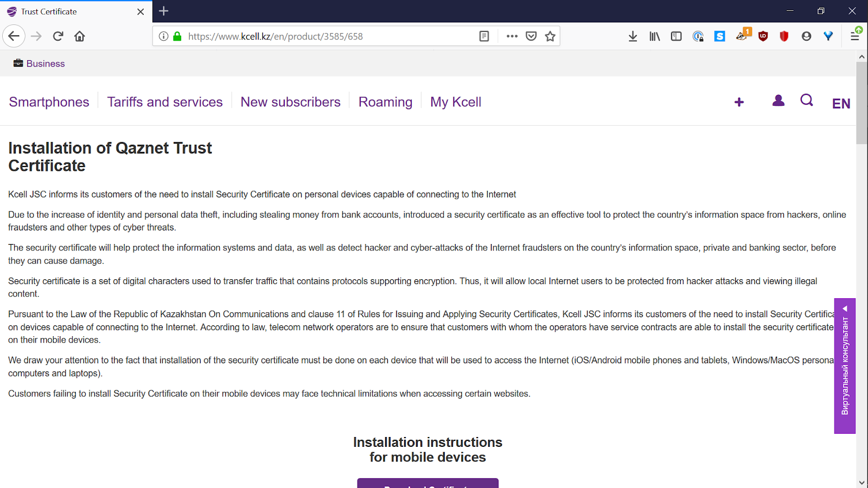Switch language using the EN selector
This screenshot has height=488, width=868.
841,104
